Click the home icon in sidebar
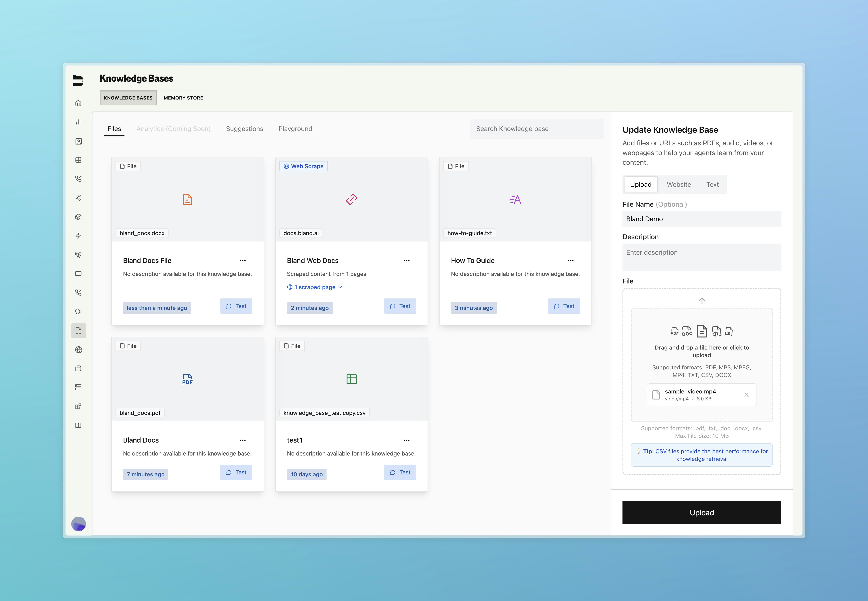Image resolution: width=868 pixels, height=601 pixels. click(x=78, y=103)
